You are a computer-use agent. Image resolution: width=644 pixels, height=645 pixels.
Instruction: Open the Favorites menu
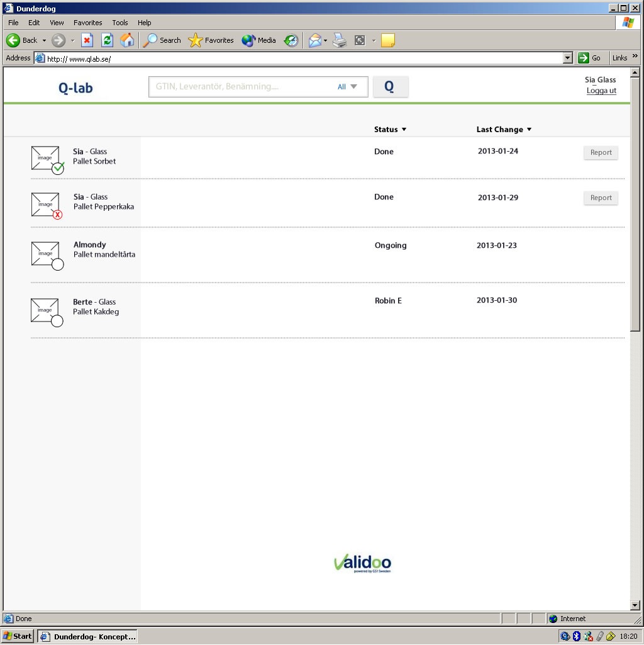click(x=87, y=23)
